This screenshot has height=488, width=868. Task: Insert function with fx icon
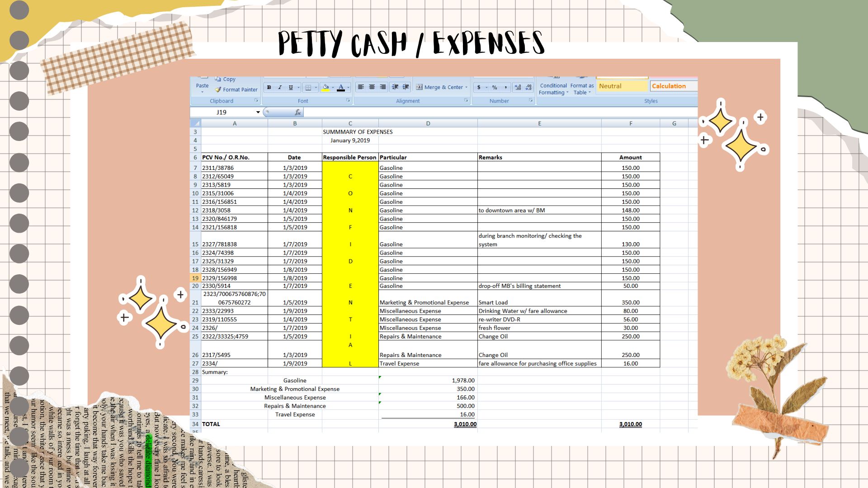297,112
